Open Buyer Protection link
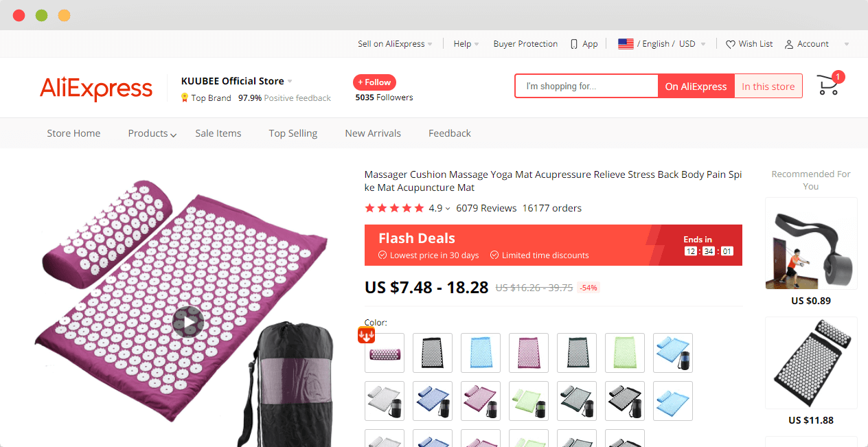This screenshot has width=868, height=447. [x=525, y=44]
